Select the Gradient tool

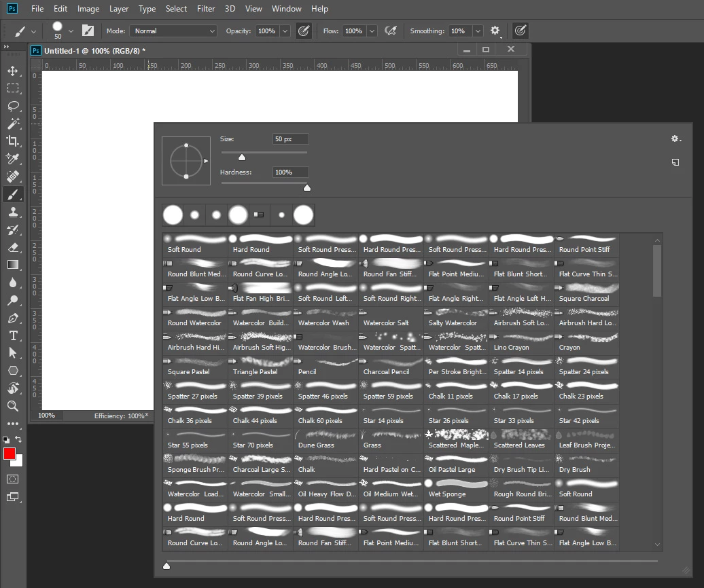pyautogui.click(x=13, y=265)
